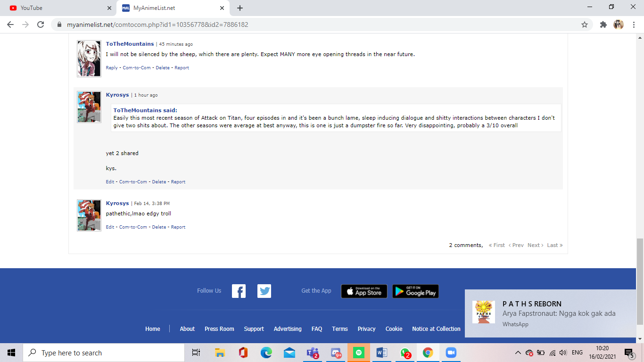Screen dimensions: 644x362
Task: Open a new browser tab
Action: coord(240,8)
